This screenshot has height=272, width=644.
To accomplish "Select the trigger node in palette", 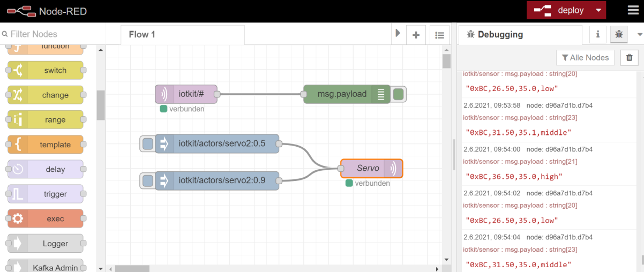I will [46, 194].
